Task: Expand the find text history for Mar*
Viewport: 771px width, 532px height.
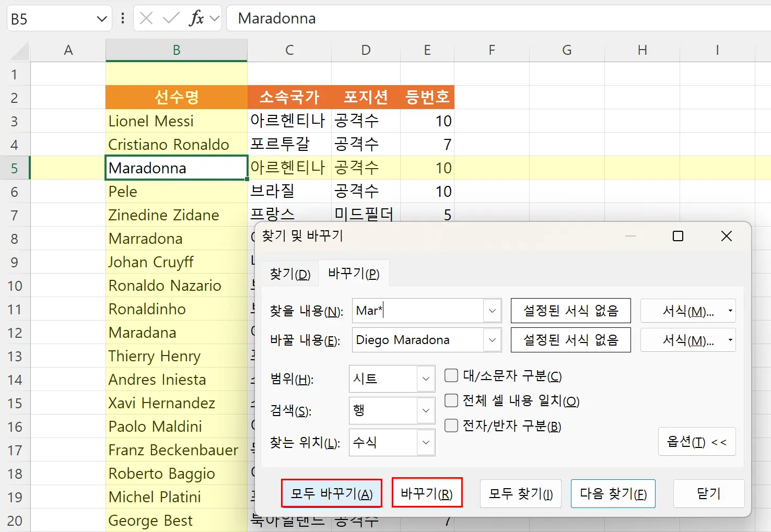Action: tap(491, 311)
